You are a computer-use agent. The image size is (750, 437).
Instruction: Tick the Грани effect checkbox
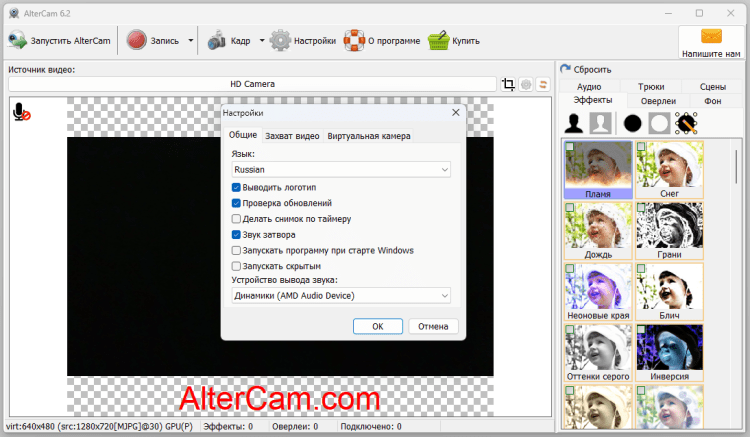click(x=641, y=208)
